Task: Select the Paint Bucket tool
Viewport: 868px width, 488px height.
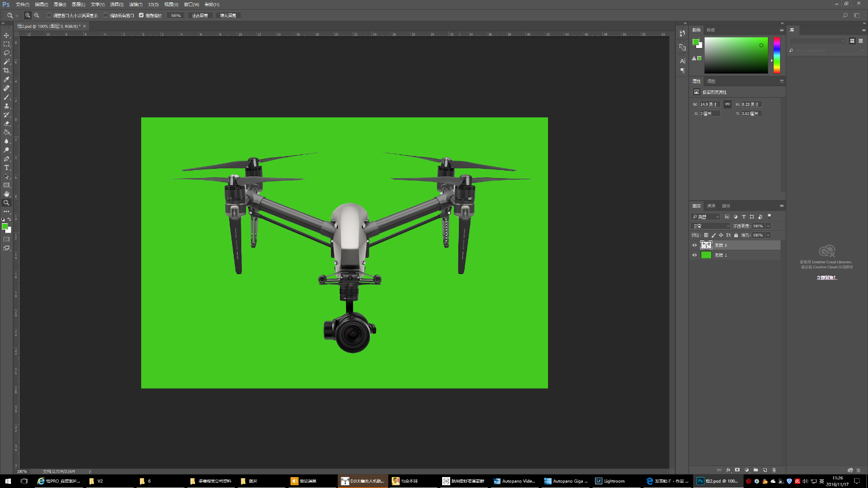Action: [6, 132]
